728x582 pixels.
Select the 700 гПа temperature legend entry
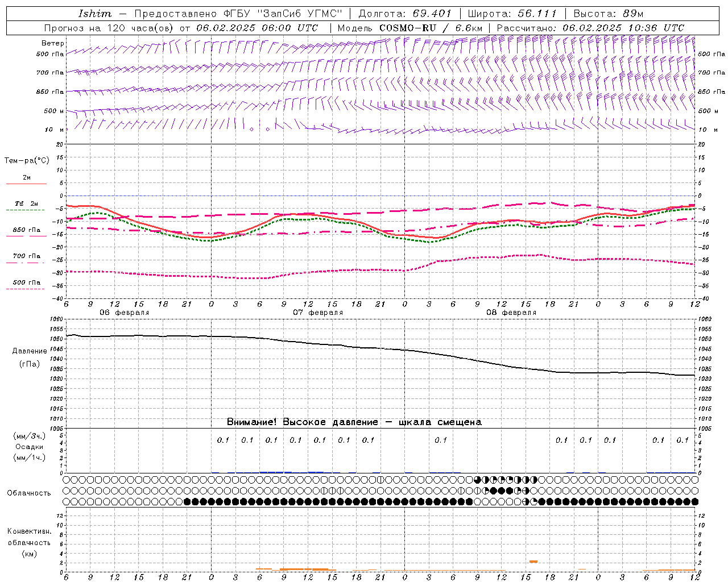26,256
